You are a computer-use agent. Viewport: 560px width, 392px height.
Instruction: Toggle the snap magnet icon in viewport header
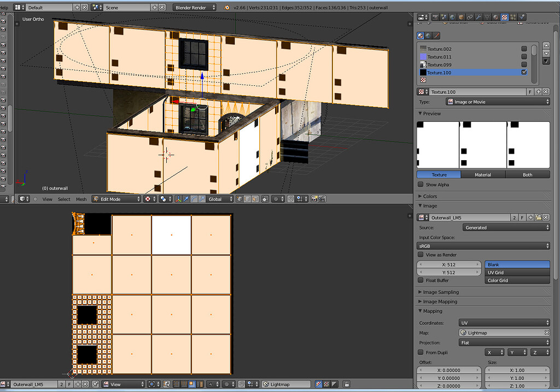point(290,198)
